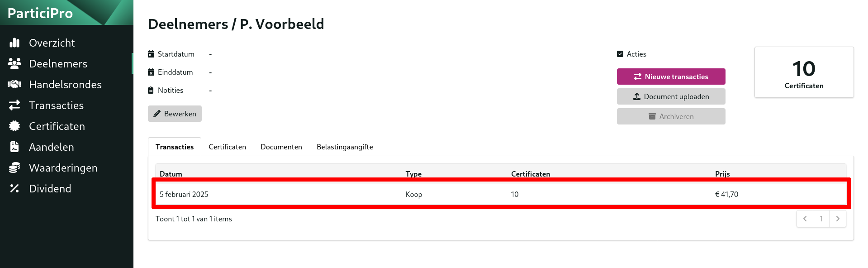Switch to the Certificaten tab
Viewport: 868px width, 268px height.
click(227, 147)
